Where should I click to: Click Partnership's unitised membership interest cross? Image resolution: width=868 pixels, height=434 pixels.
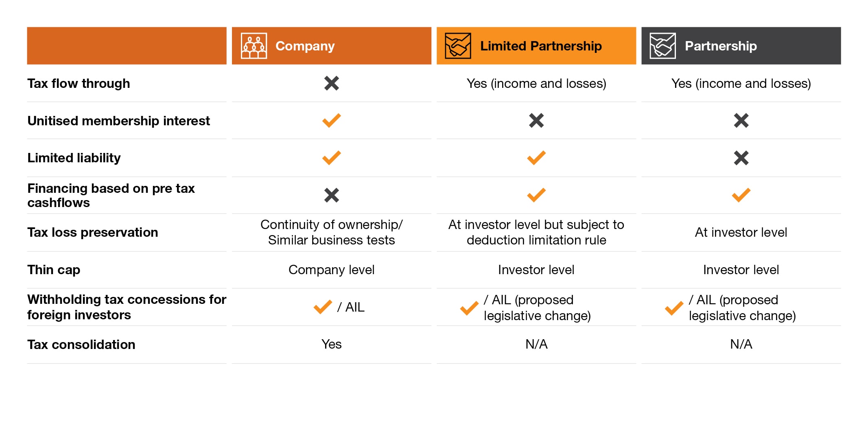pos(741,120)
